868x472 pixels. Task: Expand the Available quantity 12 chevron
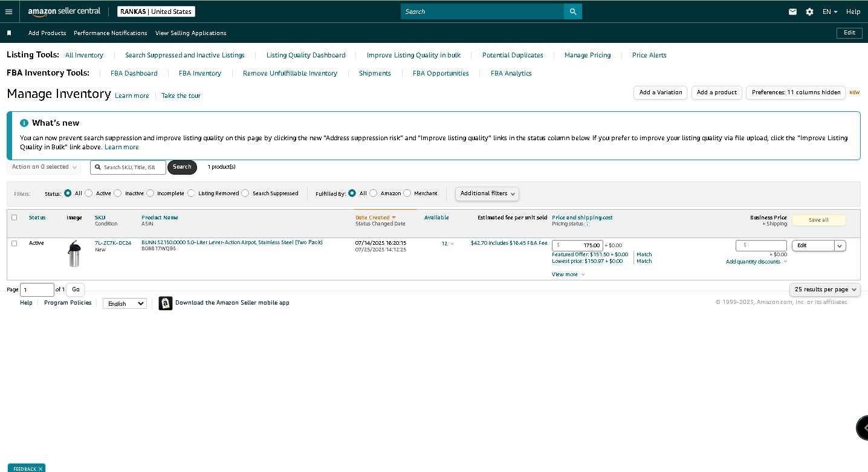pyautogui.click(x=452, y=244)
